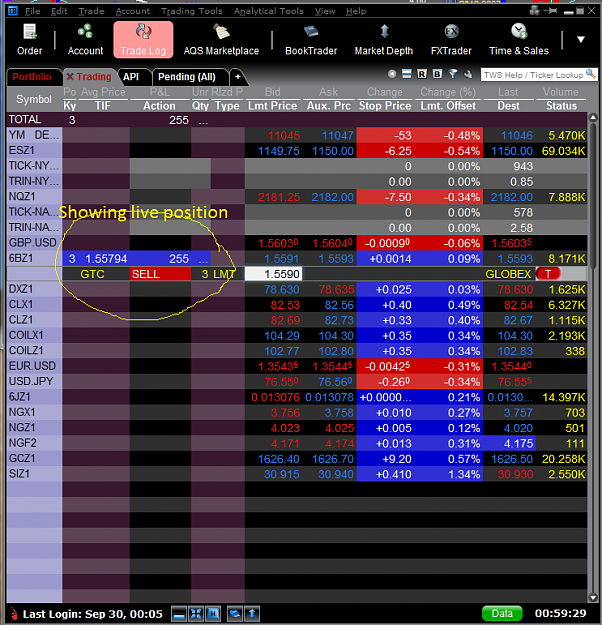Click the NQZ1 last price 2182.00
This screenshot has width=602, height=625.
point(512,197)
